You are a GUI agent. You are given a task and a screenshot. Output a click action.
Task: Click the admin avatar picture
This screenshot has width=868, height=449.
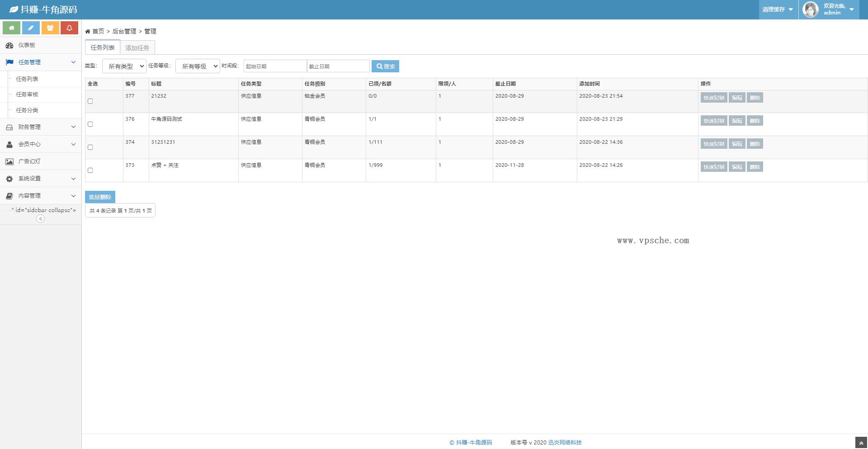[810, 9]
